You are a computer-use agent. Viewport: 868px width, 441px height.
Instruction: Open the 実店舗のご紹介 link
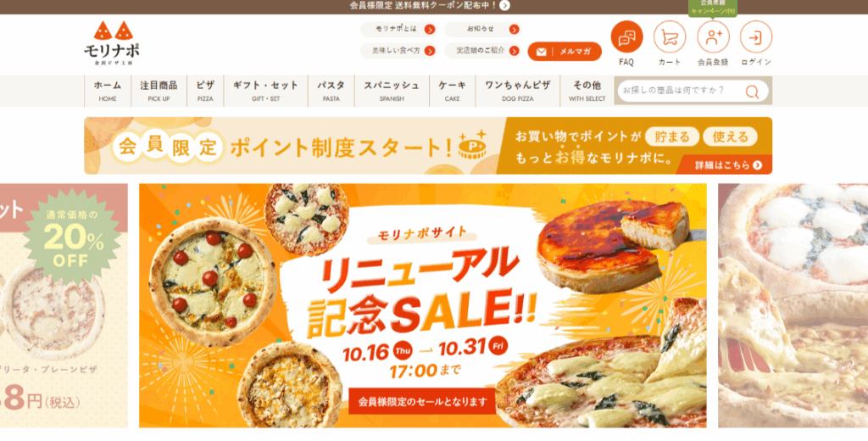pyautogui.click(x=483, y=50)
